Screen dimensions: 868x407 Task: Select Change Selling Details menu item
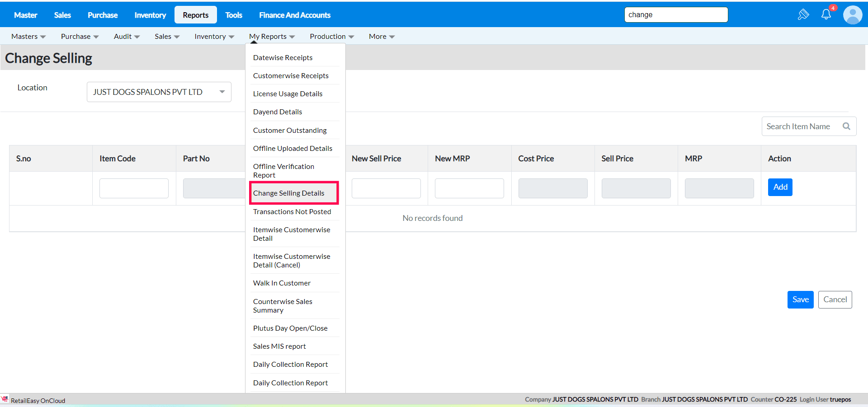click(x=289, y=193)
